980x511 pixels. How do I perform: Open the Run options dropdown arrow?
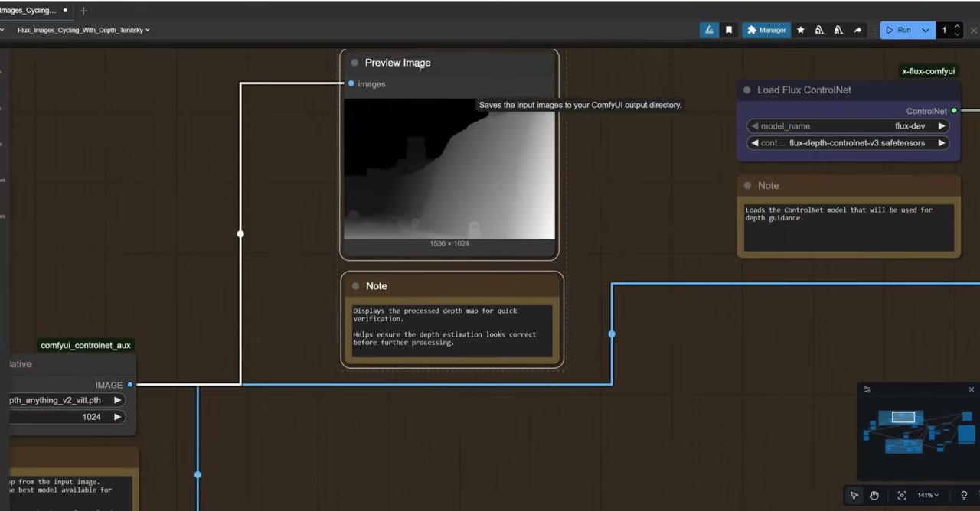point(926,30)
